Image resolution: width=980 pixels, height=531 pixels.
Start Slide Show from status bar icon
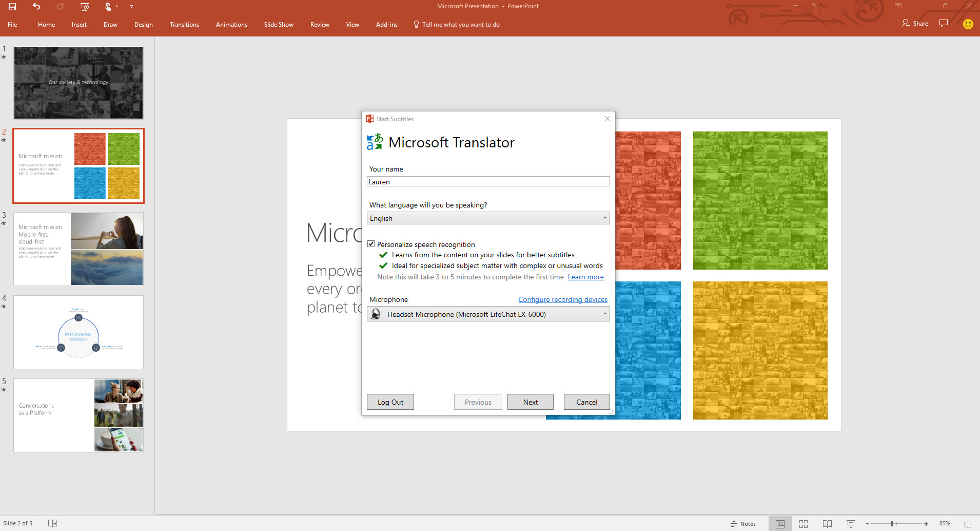850,523
